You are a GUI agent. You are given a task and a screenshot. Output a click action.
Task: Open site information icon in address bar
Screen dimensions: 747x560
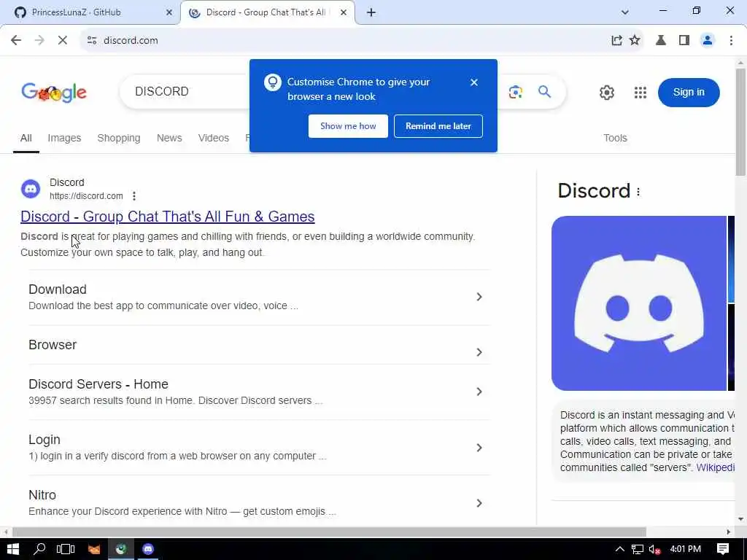[x=92, y=41]
